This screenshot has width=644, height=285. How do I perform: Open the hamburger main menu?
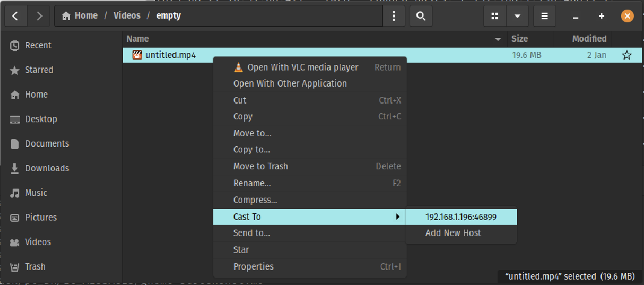(x=545, y=16)
